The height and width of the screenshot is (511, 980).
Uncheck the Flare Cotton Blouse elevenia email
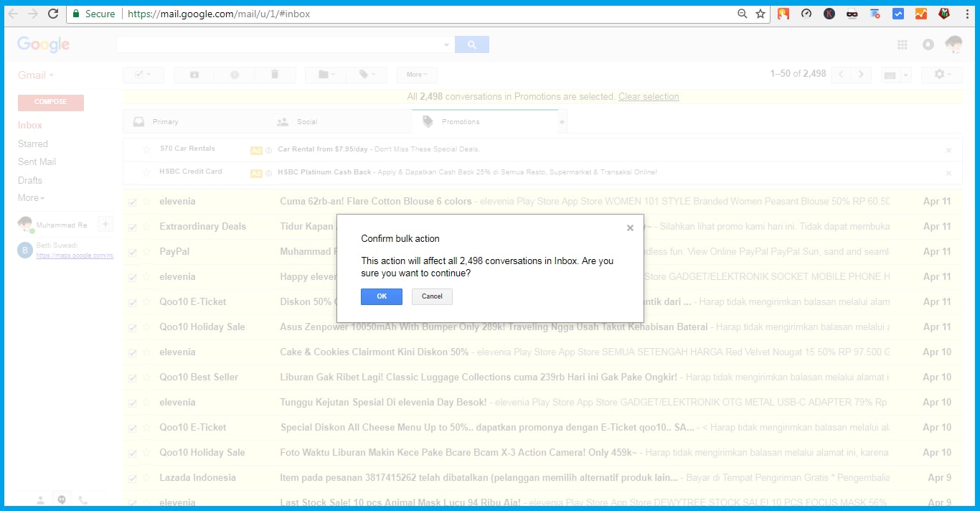coord(132,202)
